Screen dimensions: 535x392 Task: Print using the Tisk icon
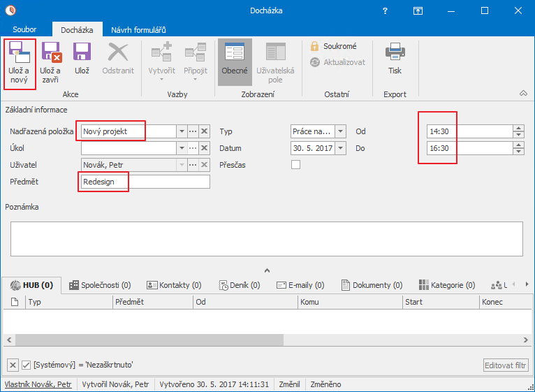pos(395,52)
